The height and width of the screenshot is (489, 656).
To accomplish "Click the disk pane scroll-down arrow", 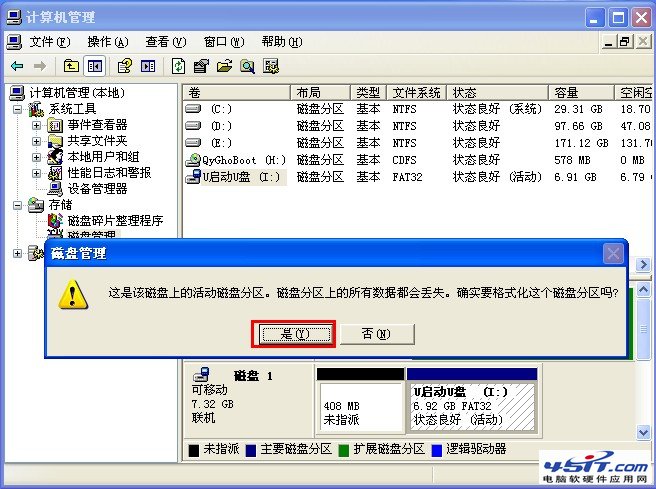I will (643, 433).
